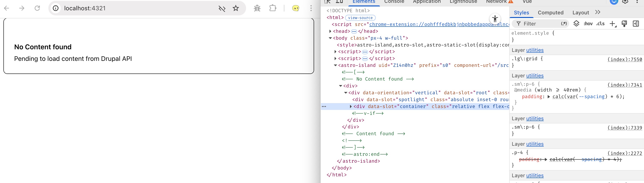The height and width of the screenshot is (183, 644).
Task: Open source link (index):7550
Action: coord(625,59)
